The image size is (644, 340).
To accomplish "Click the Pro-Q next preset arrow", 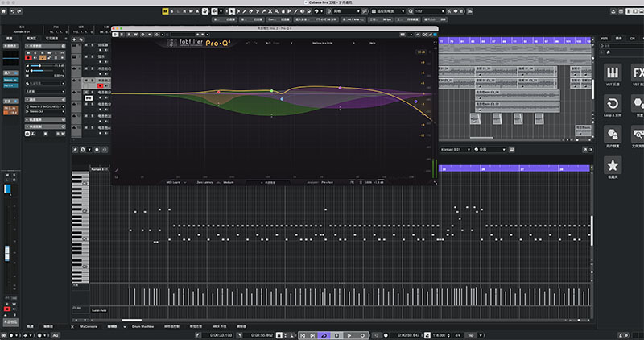I will click(353, 43).
